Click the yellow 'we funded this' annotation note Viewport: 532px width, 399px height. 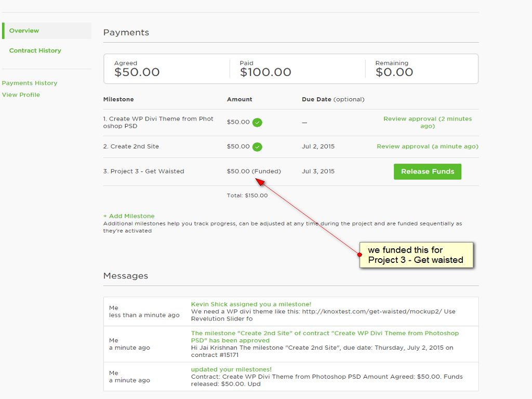416,255
